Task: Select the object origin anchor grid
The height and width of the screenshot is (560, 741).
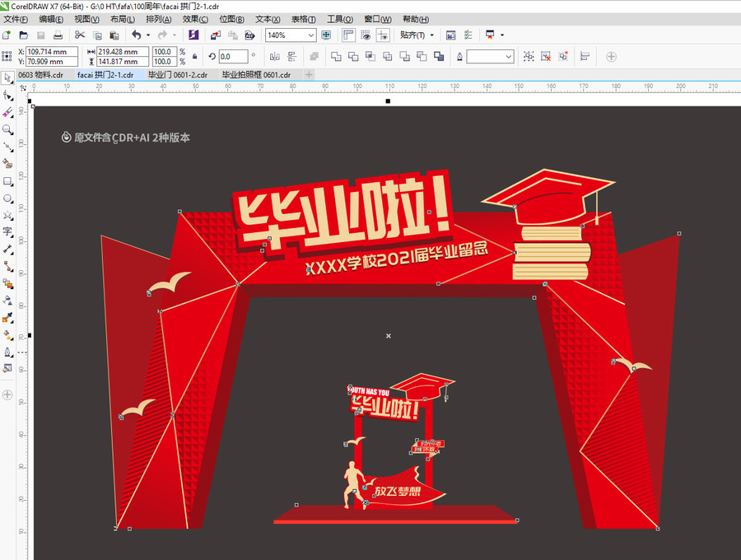Action: click(x=7, y=56)
